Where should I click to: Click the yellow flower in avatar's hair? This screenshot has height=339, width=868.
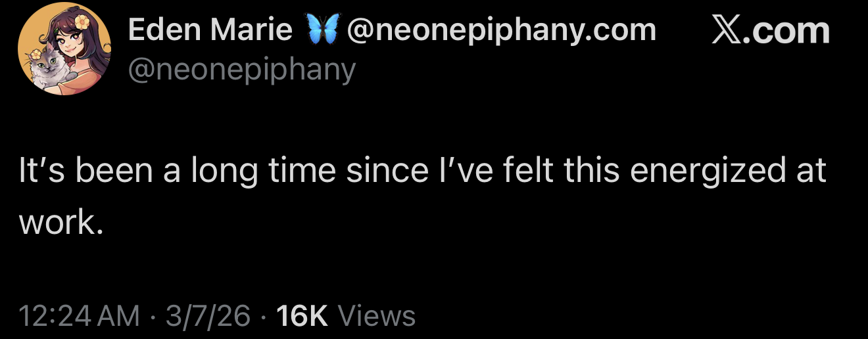[82, 22]
